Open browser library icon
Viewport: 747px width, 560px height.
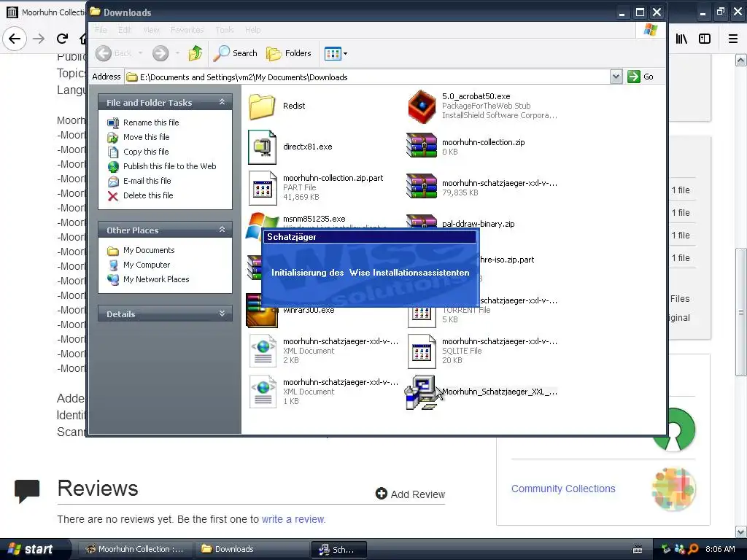(x=681, y=39)
